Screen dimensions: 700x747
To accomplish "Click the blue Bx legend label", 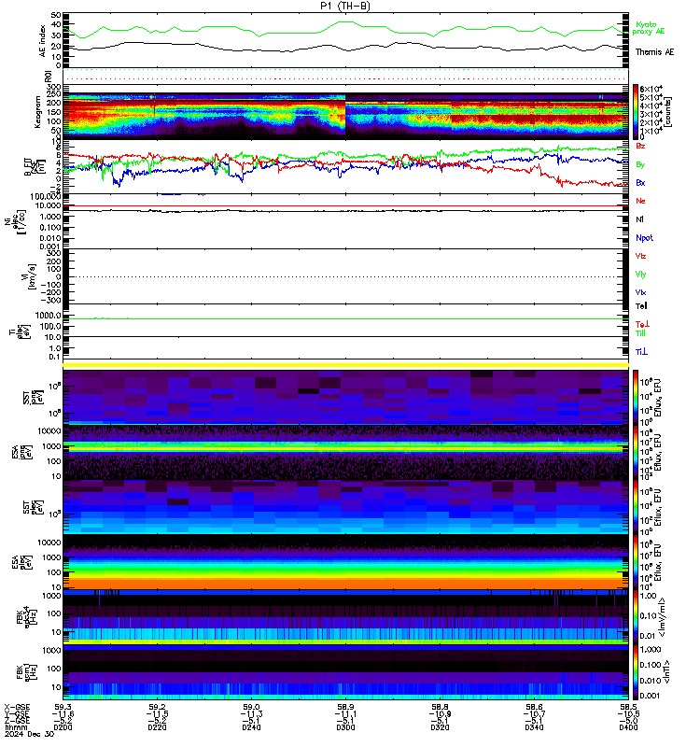I will point(640,182).
